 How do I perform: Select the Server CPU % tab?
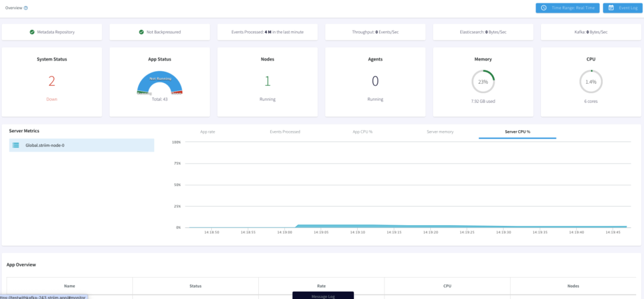pos(517,132)
